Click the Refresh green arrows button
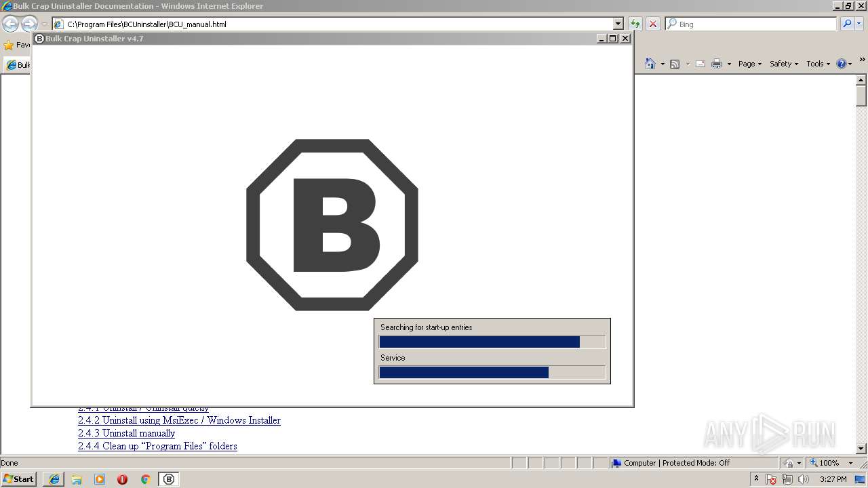The image size is (868, 488). 635,24
